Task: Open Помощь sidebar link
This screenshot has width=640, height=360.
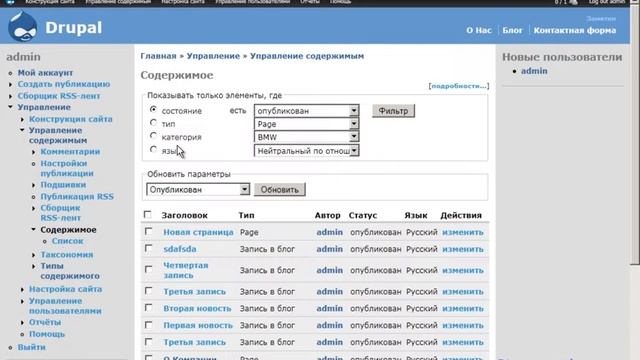Action: pos(47,334)
